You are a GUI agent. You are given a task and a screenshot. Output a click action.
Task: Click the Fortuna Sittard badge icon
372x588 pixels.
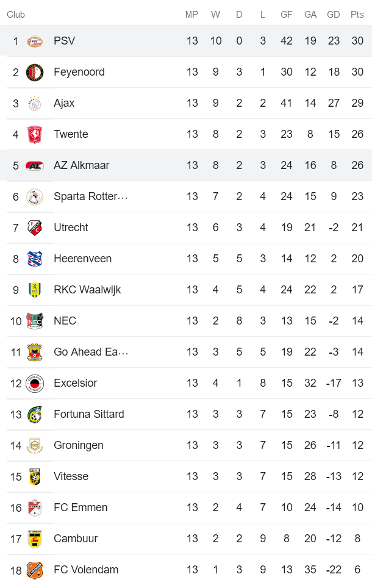pos(35,415)
